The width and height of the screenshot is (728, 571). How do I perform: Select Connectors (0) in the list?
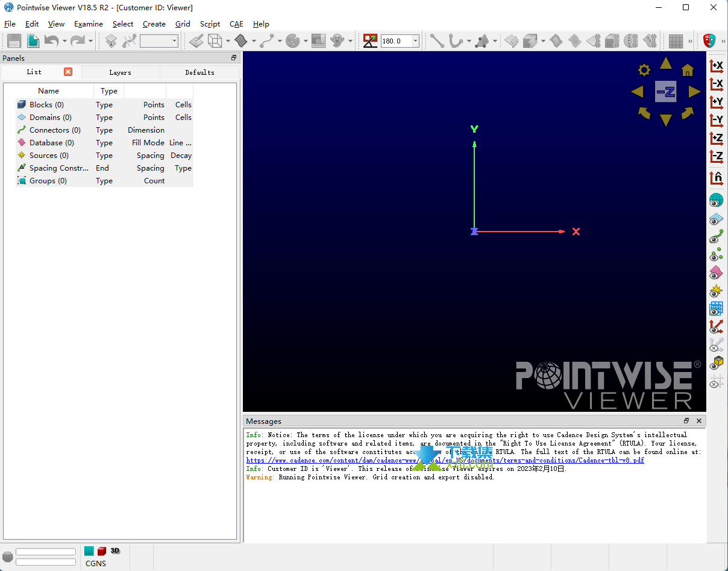(x=54, y=130)
